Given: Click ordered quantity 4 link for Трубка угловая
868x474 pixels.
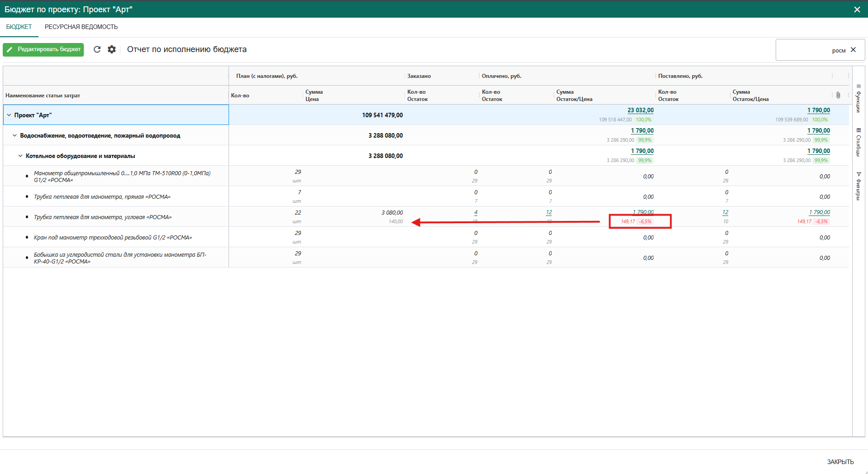Looking at the screenshot, I should tap(476, 212).
